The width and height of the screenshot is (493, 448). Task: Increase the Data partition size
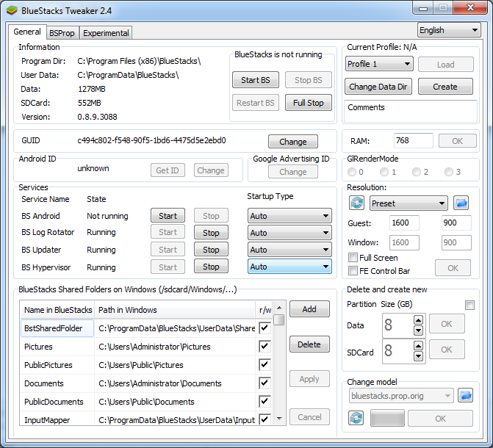(418, 320)
